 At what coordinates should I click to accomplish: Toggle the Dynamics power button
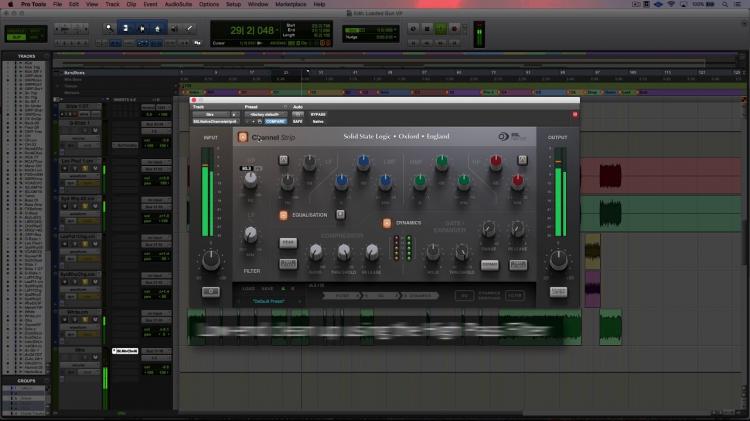tap(387, 222)
